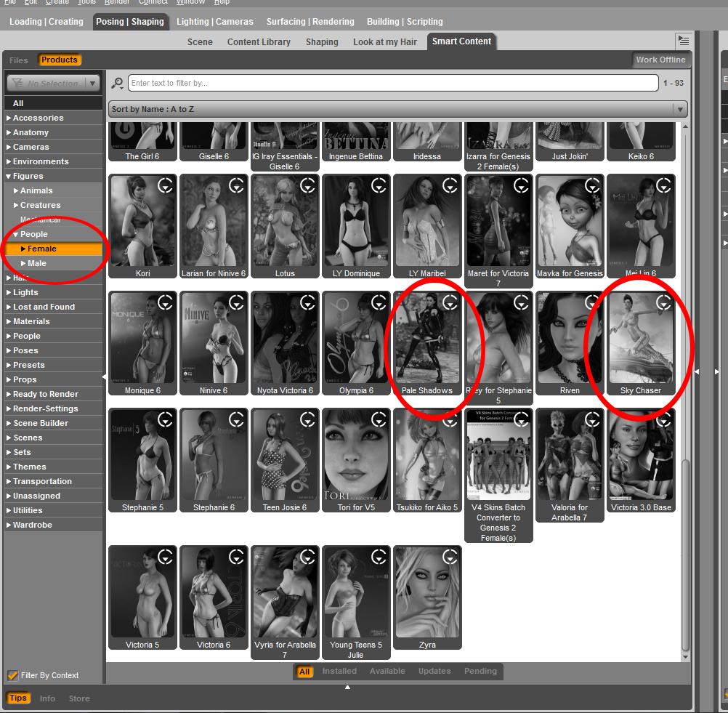Show All products filter

[304, 671]
